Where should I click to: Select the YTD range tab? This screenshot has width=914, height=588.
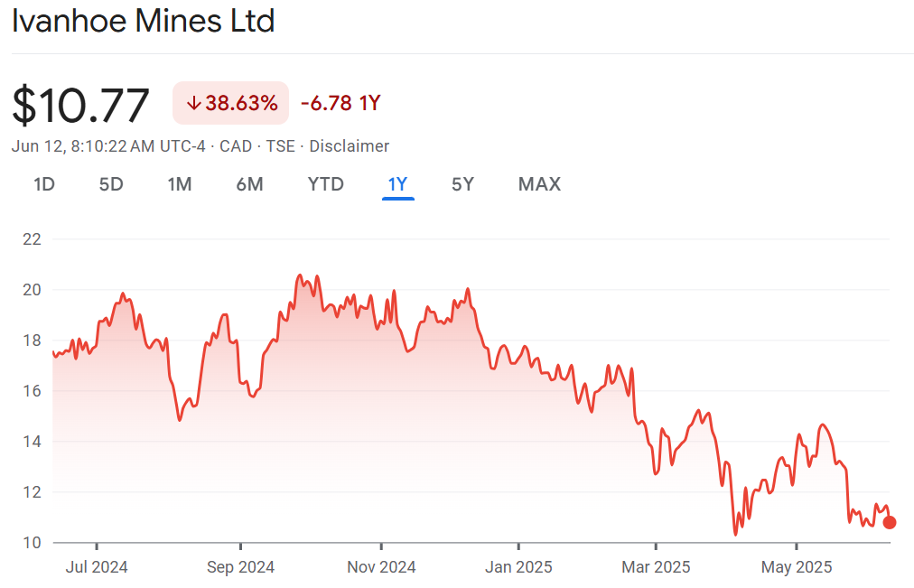(x=325, y=184)
